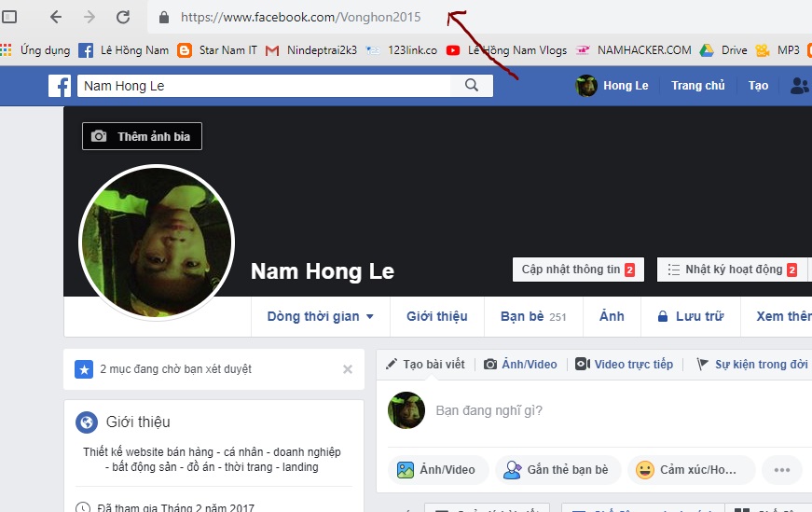Click the composer profile thumbnail

point(406,410)
